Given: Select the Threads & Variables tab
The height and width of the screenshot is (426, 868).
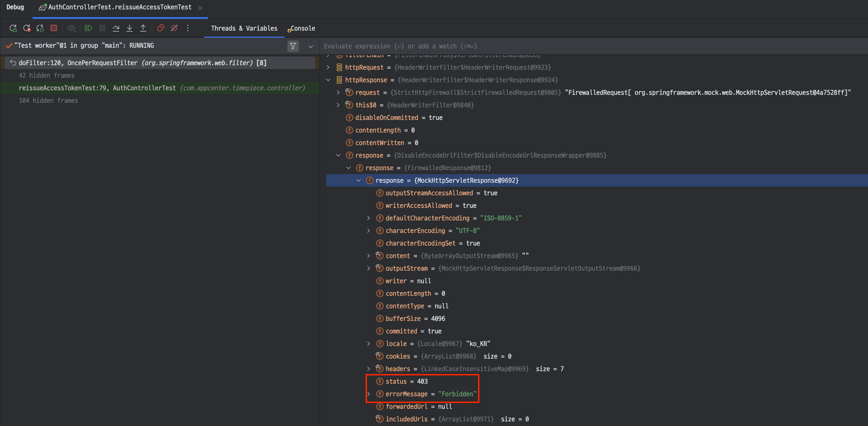Looking at the screenshot, I should click(x=244, y=29).
